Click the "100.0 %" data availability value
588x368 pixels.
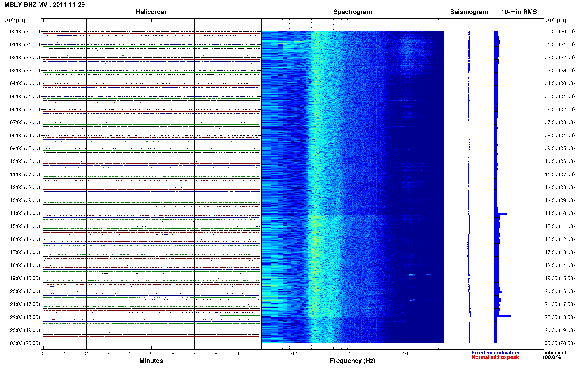click(x=551, y=357)
